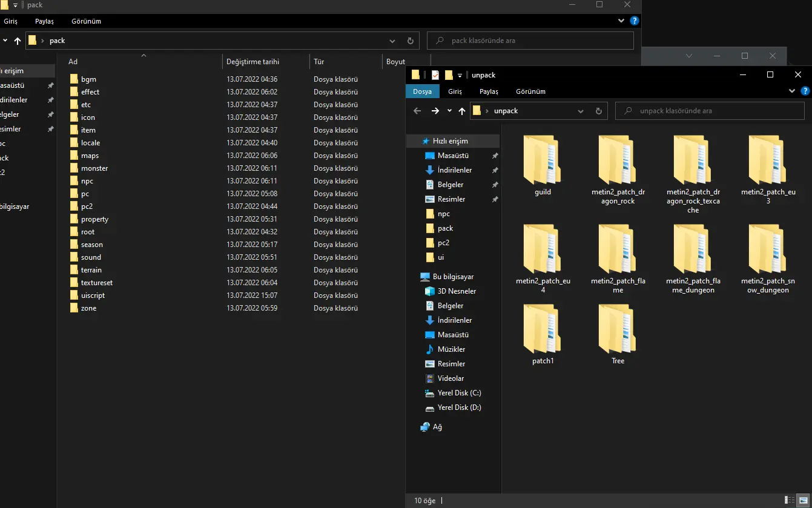Screen dimensions: 812x508
Task: Open Görünüm tab in pack window
Action: point(86,21)
